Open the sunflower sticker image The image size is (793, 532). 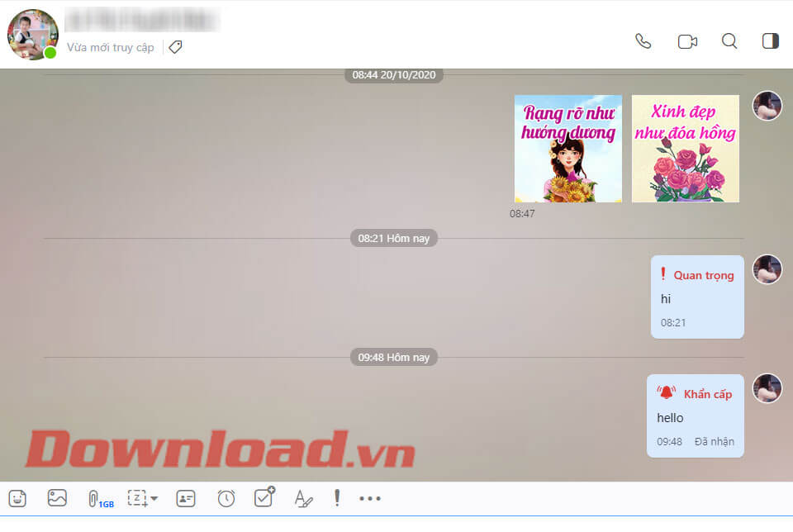pyautogui.click(x=568, y=149)
